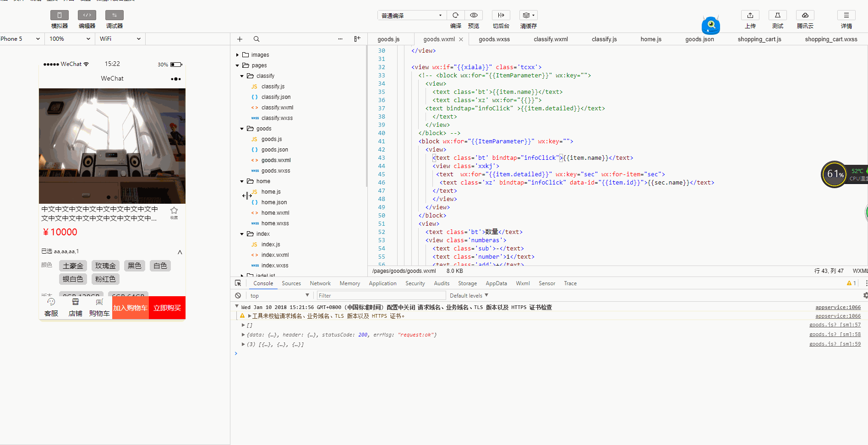Open the details (详情) menu icon
This screenshot has height=445, width=868.
pos(846,15)
